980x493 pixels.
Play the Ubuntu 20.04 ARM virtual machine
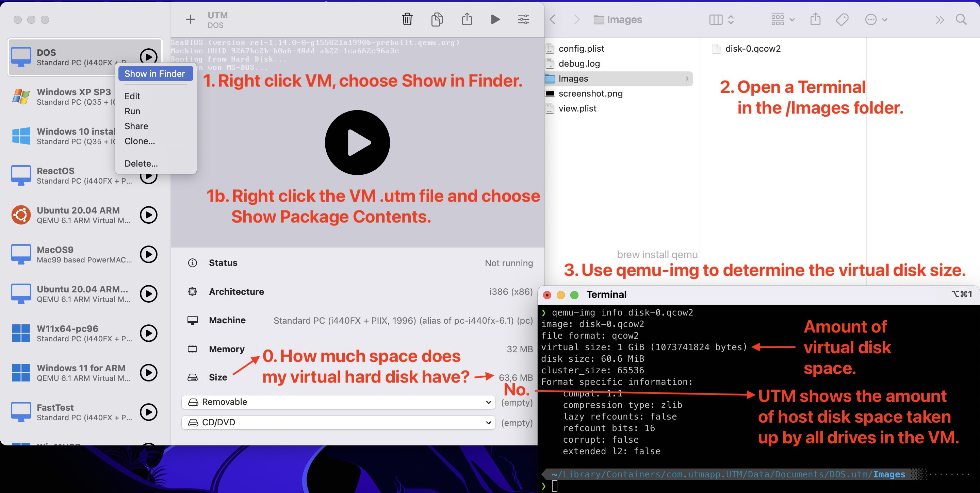click(x=149, y=215)
